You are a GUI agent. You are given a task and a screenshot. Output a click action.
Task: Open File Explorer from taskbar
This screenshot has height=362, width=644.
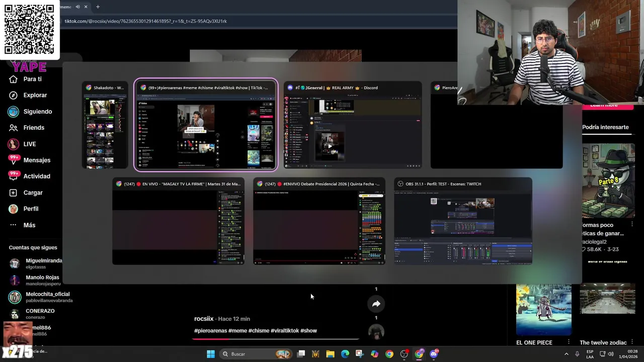pos(330,354)
